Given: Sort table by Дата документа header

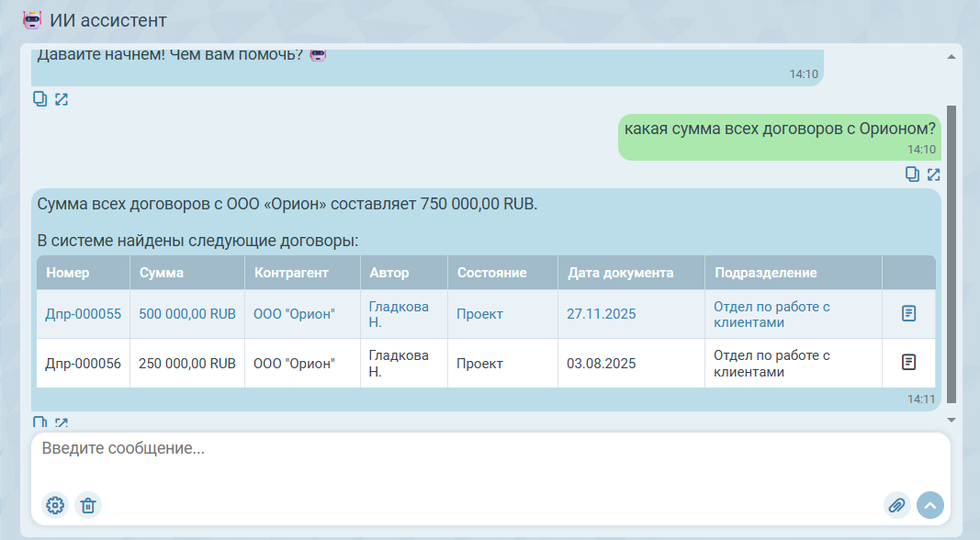Looking at the screenshot, I should pyautogui.click(x=621, y=273).
